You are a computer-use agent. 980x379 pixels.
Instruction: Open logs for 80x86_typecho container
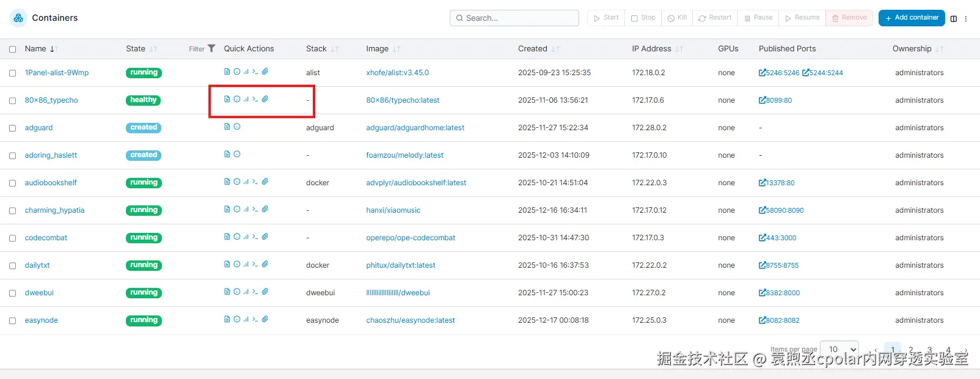point(227,99)
